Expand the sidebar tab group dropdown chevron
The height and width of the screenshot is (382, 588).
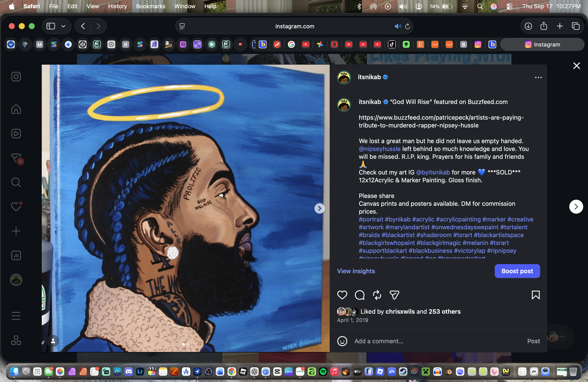[63, 26]
